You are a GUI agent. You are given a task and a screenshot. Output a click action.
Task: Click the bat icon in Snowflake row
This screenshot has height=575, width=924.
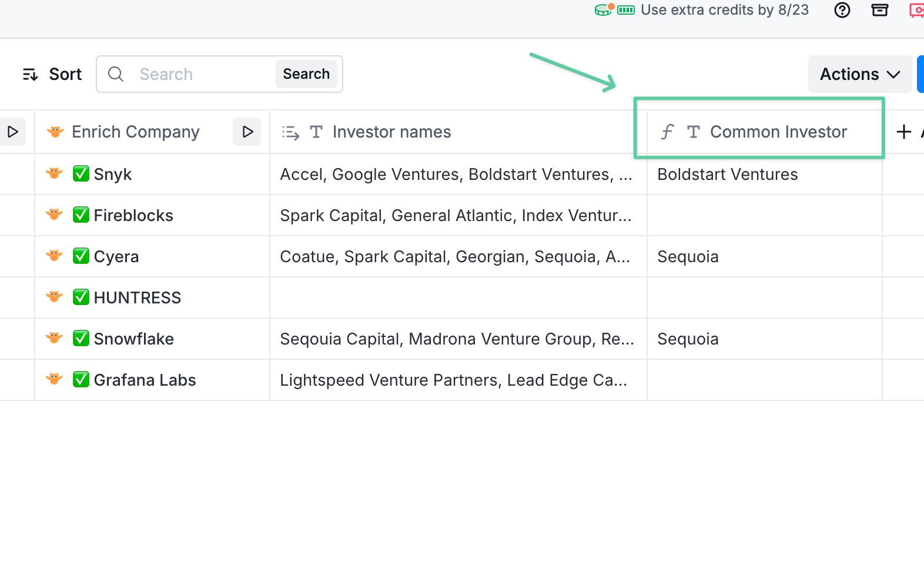click(55, 338)
